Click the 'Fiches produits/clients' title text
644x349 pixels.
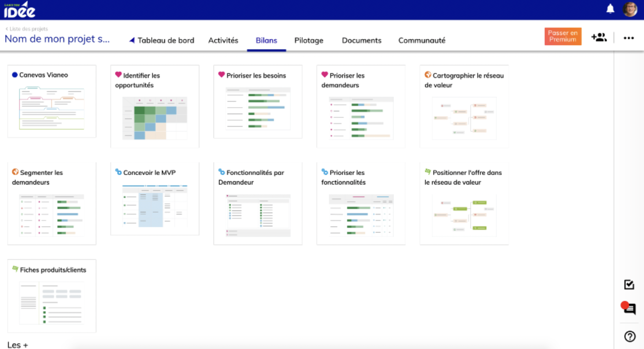(53, 270)
